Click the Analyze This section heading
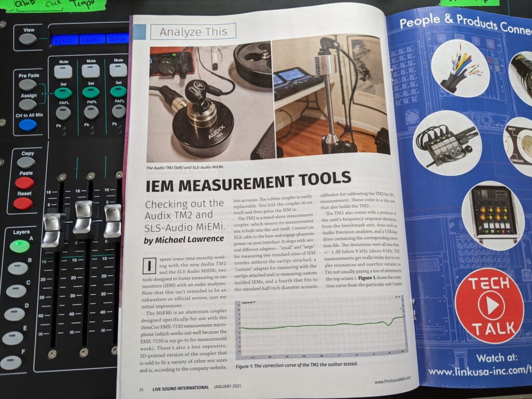Screen dimensions: 532x399 (x=193, y=32)
